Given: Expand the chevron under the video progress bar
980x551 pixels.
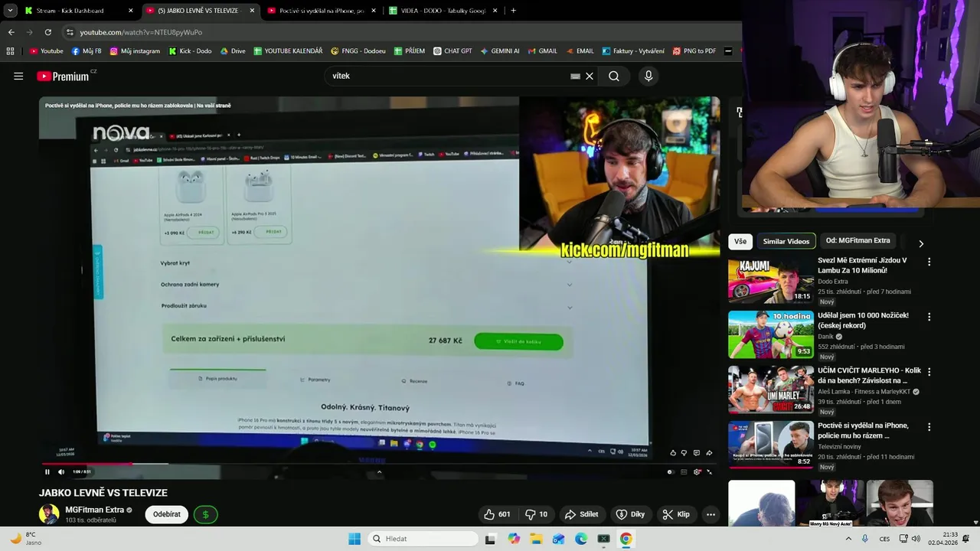Looking at the screenshot, I should (x=379, y=471).
